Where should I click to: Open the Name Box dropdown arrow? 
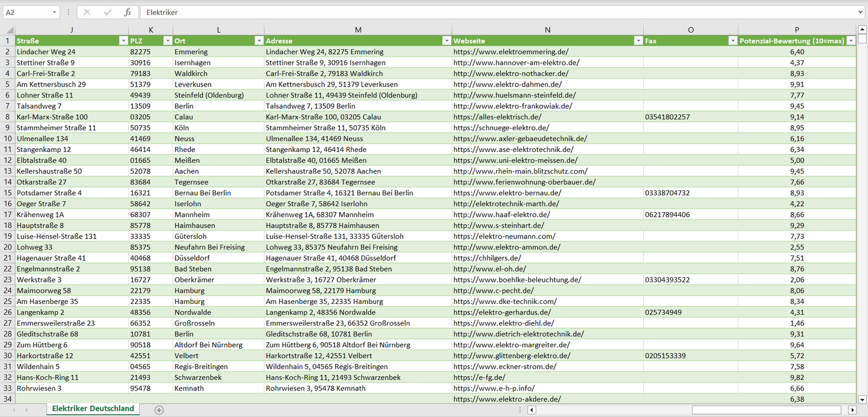click(55, 12)
